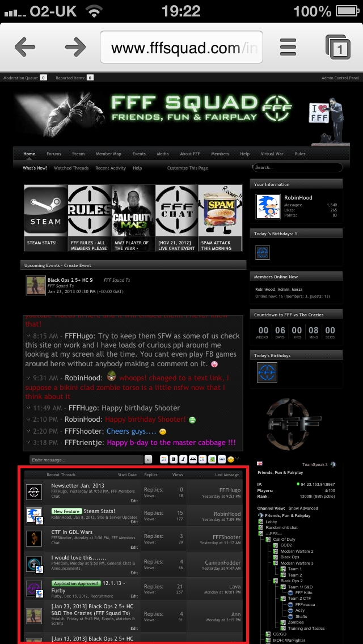Open the Media tab
The height and width of the screenshot is (644, 363).
coord(163,154)
